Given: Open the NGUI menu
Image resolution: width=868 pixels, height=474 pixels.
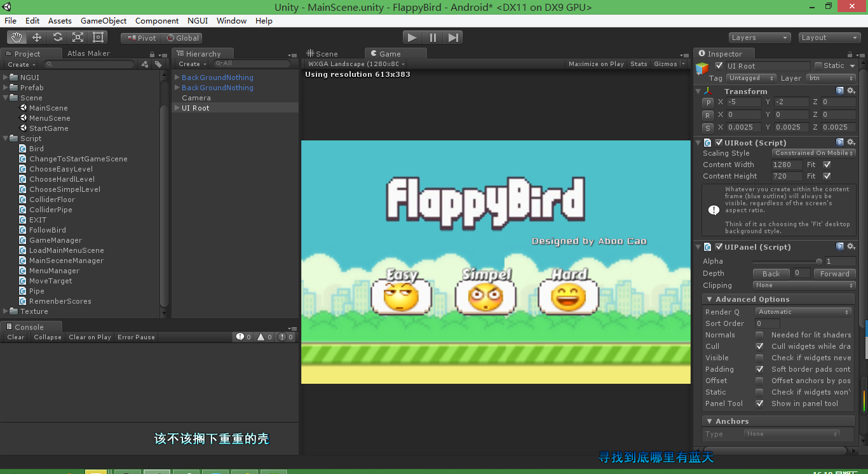Looking at the screenshot, I should tap(198, 21).
